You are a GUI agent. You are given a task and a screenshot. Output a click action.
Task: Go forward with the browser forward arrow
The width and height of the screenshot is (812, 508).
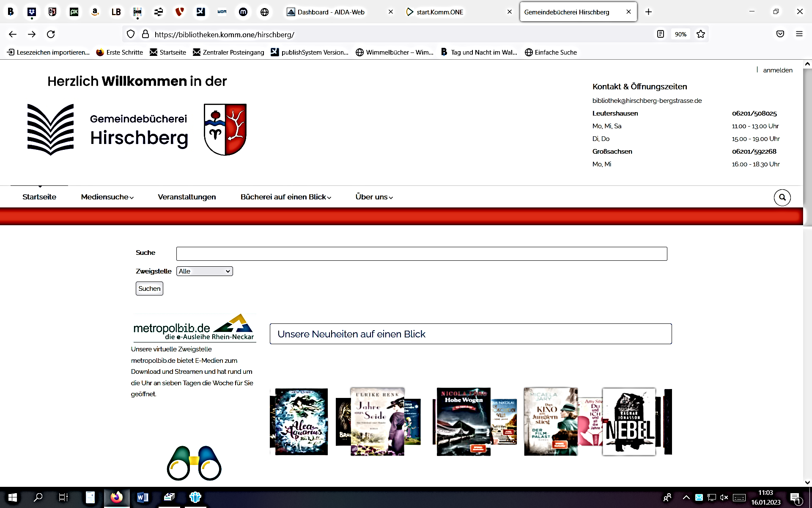pyautogui.click(x=32, y=34)
